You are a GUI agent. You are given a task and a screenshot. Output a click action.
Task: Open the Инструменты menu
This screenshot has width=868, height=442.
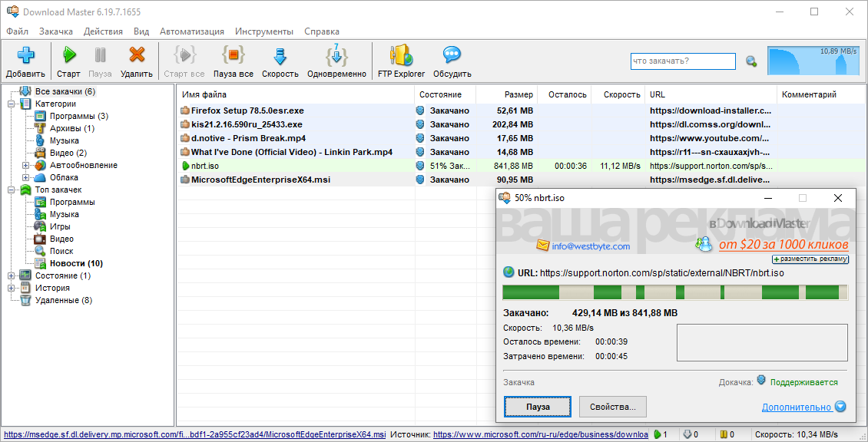click(x=264, y=31)
